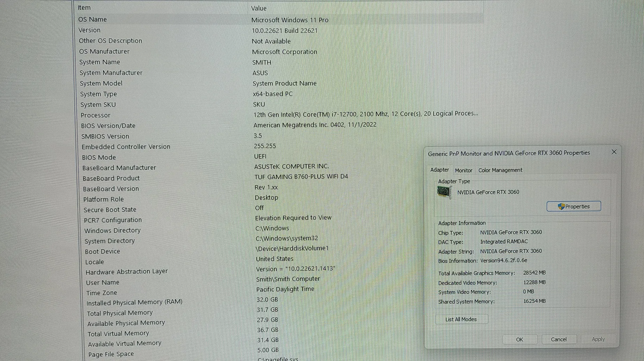Select the Secure Boot State row
The height and width of the screenshot is (361, 644).
click(x=110, y=210)
